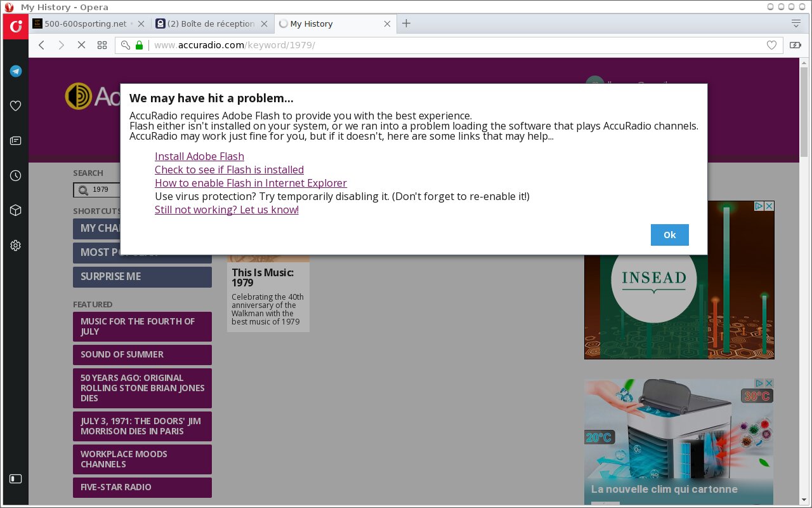Viewport: 812px width, 508px height.
Task: Click the AccuRadio logo
Action: 93,96
